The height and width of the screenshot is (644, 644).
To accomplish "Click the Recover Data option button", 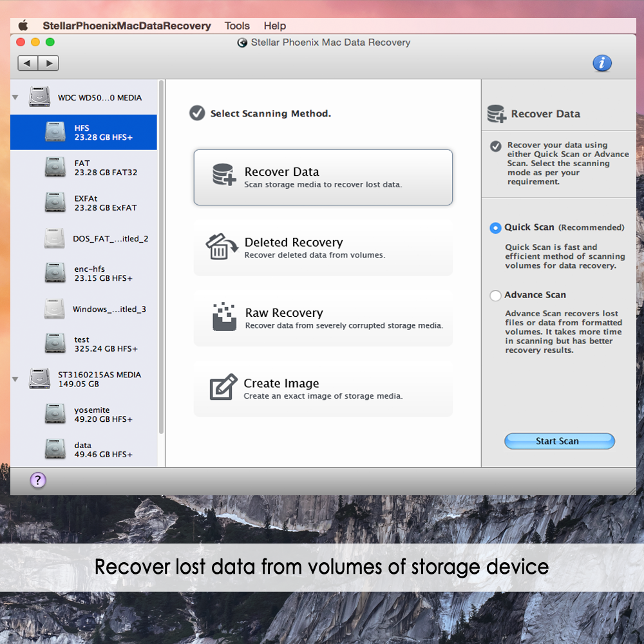I will point(323,177).
